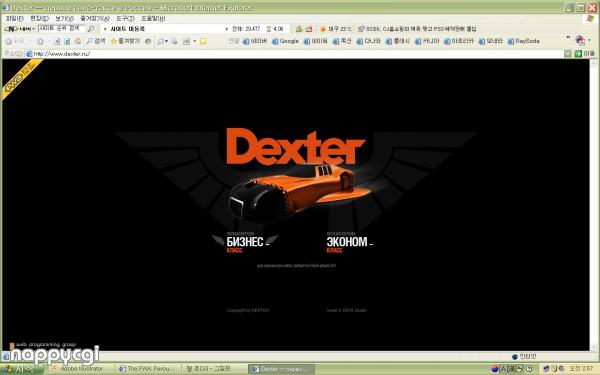
Task: Click the red calendar icon in Naver toolbar
Action: point(309,29)
